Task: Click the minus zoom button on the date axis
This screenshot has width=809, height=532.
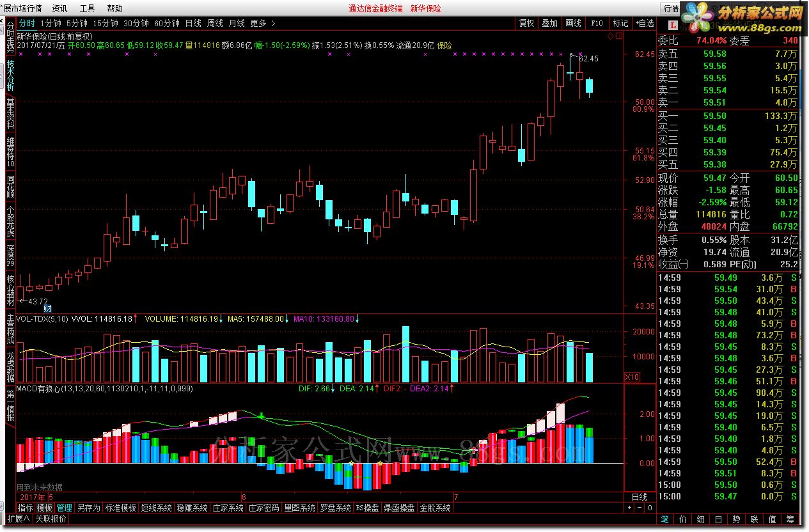Action: pyautogui.click(x=639, y=508)
